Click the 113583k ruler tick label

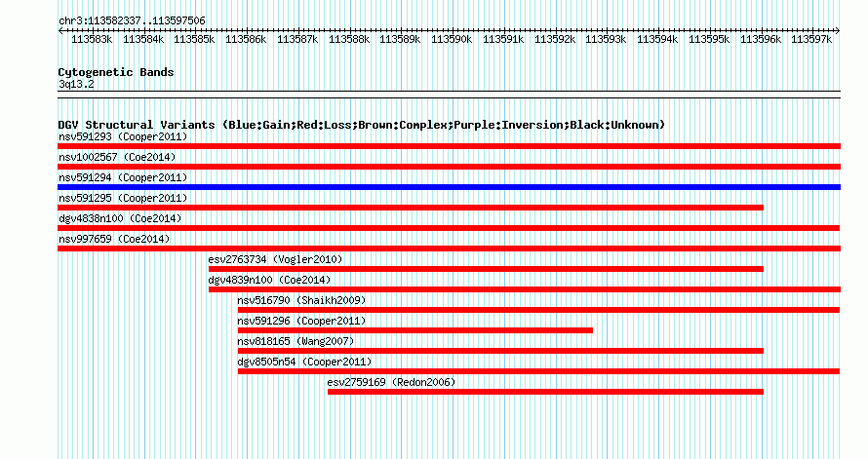(92, 39)
